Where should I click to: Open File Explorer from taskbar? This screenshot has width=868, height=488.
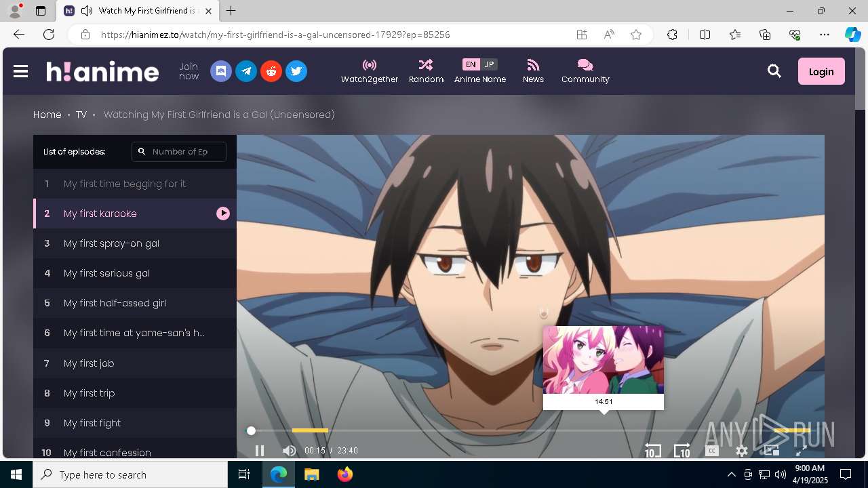pos(311,474)
